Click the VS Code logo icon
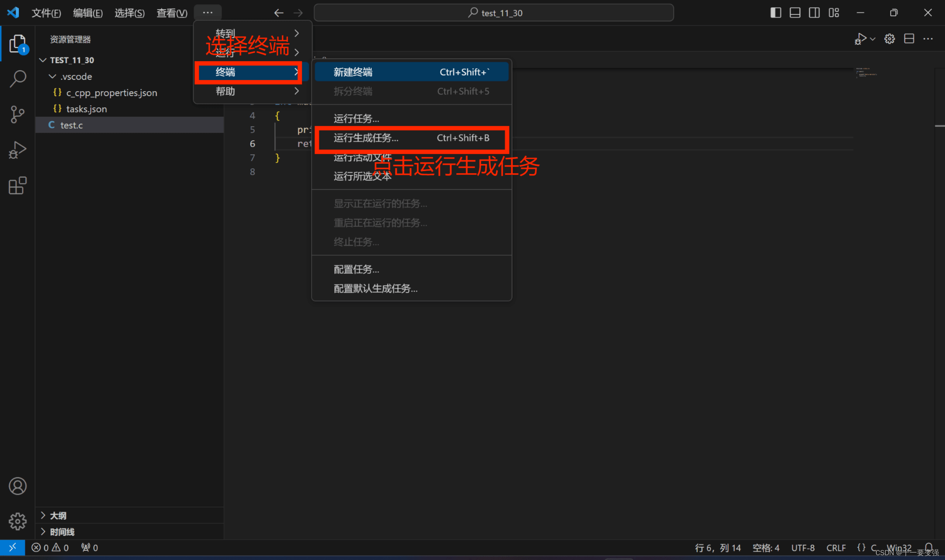This screenshot has width=945, height=560. (13, 13)
